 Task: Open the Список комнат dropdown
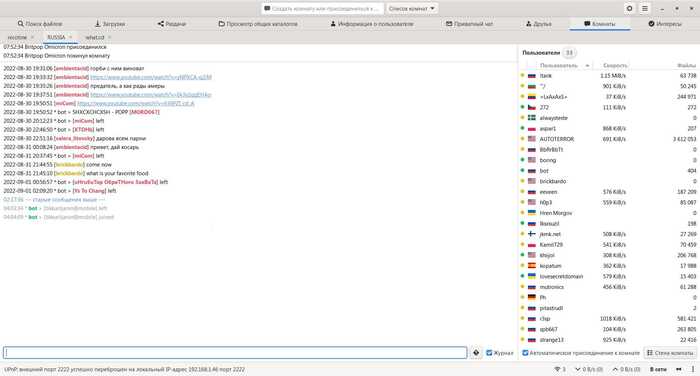pos(411,8)
